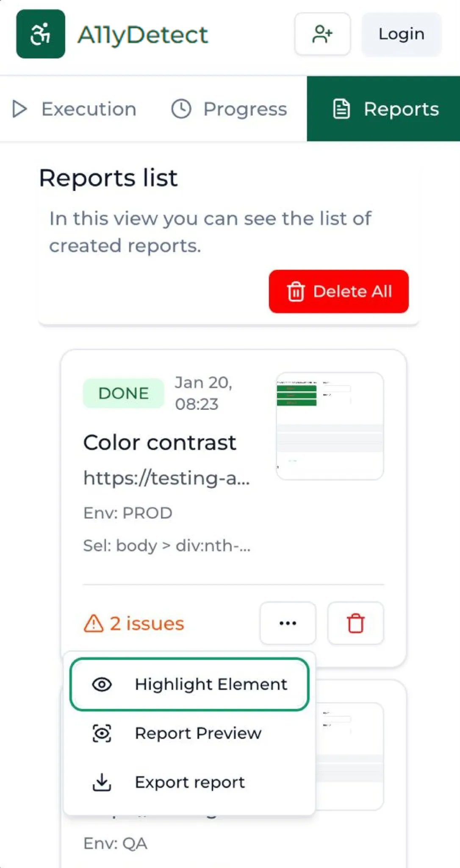The width and height of the screenshot is (460, 868).
Task: Click the Report Preview scan-eye icon
Action: pos(102,733)
